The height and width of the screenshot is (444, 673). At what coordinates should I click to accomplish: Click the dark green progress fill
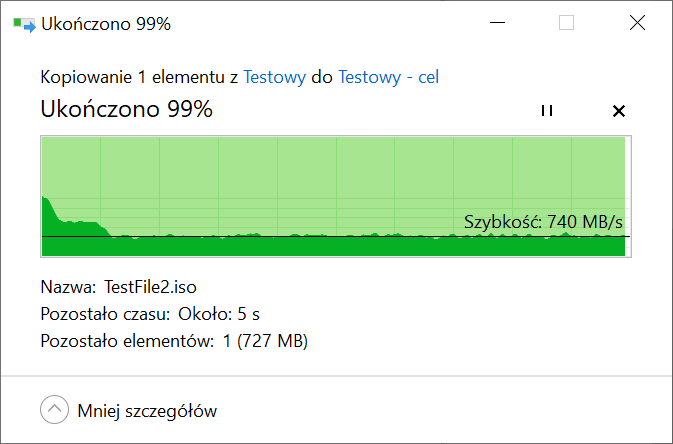[x=333, y=246]
